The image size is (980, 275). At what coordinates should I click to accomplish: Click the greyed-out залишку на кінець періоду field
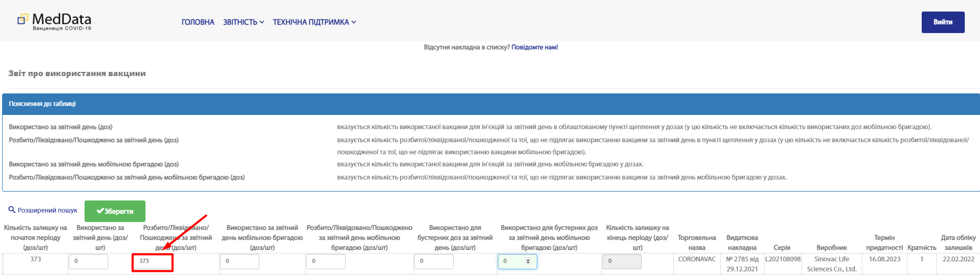622,261
